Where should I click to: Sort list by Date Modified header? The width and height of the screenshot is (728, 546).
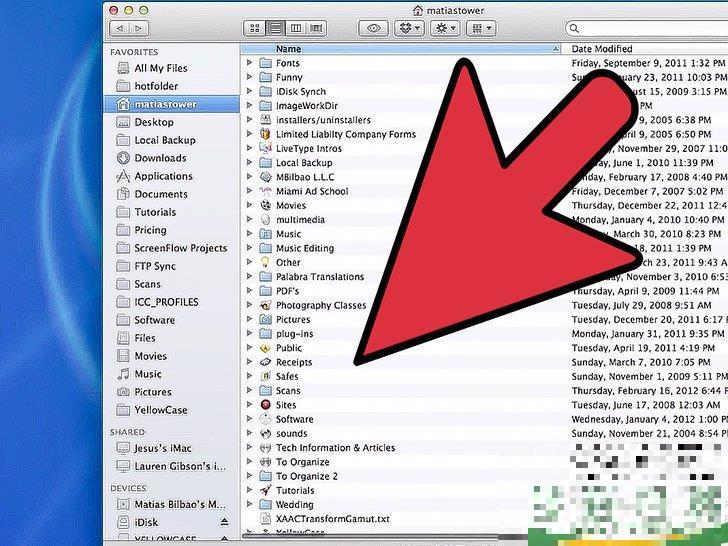[640, 48]
